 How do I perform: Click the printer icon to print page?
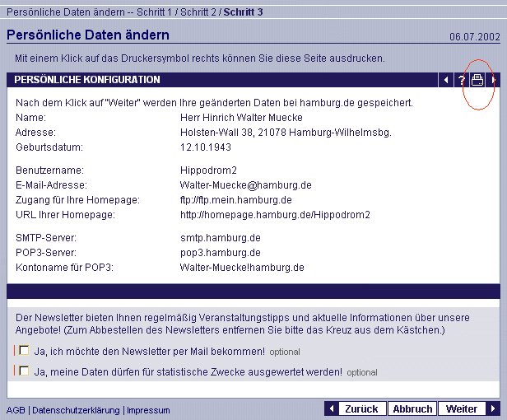477,80
